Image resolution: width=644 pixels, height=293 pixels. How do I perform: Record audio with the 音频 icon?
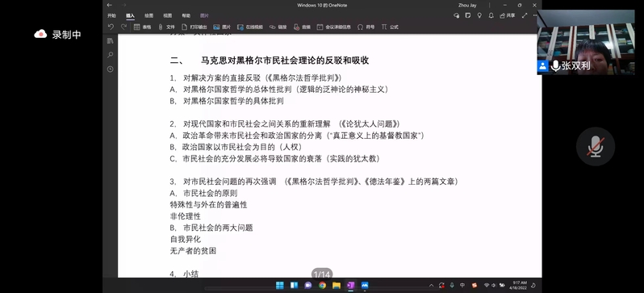click(302, 27)
